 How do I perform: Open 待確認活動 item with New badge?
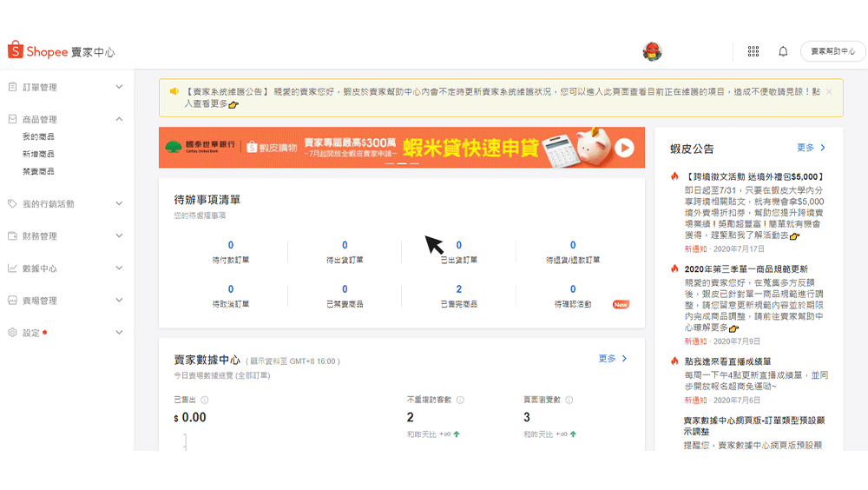pyautogui.click(x=573, y=304)
